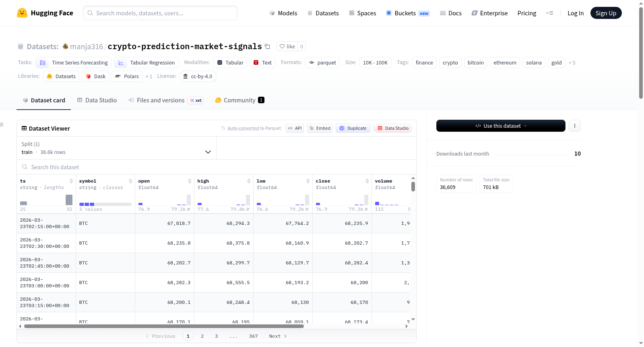Click the Auto-converted link
The width and height of the screenshot is (644, 347).
pos(243,128)
